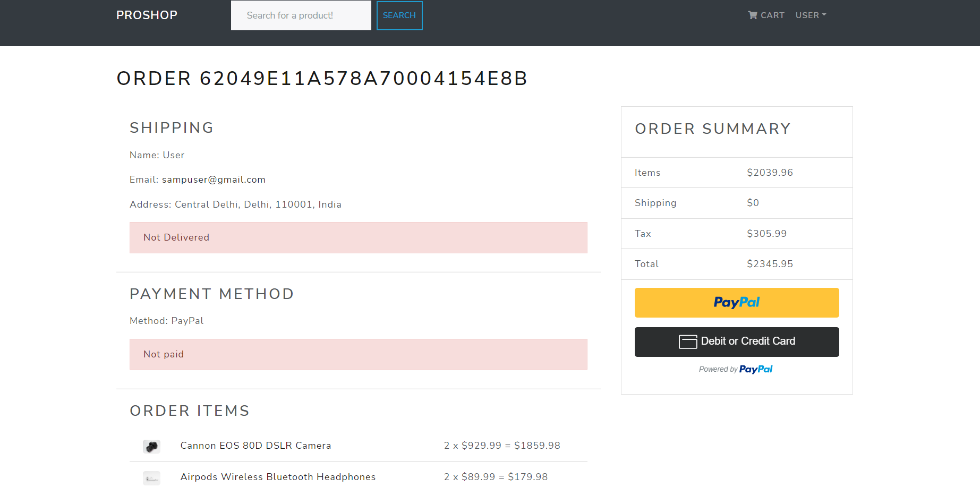980x487 pixels.
Task: Select the 'Debit or Credit Card' payment option
Action: pyautogui.click(x=736, y=341)
